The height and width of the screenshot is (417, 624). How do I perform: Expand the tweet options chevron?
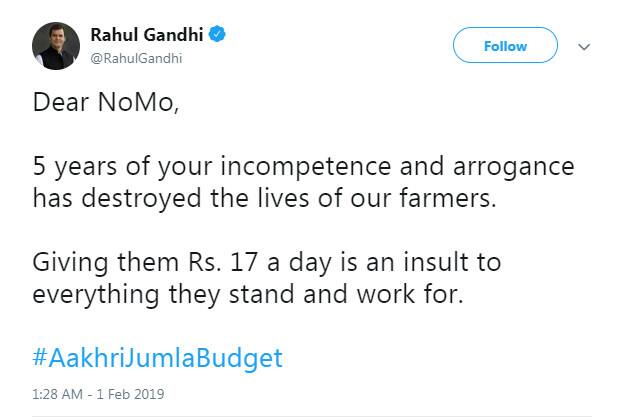(584, 47)
